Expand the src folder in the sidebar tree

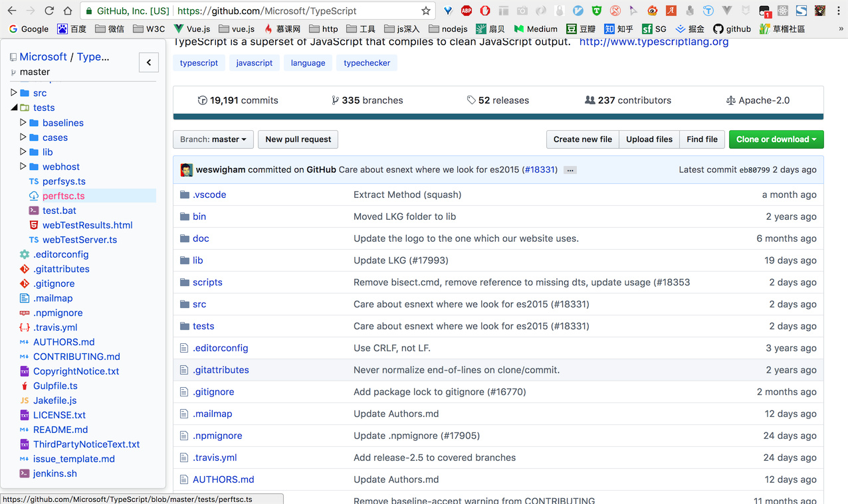(14, 93)
